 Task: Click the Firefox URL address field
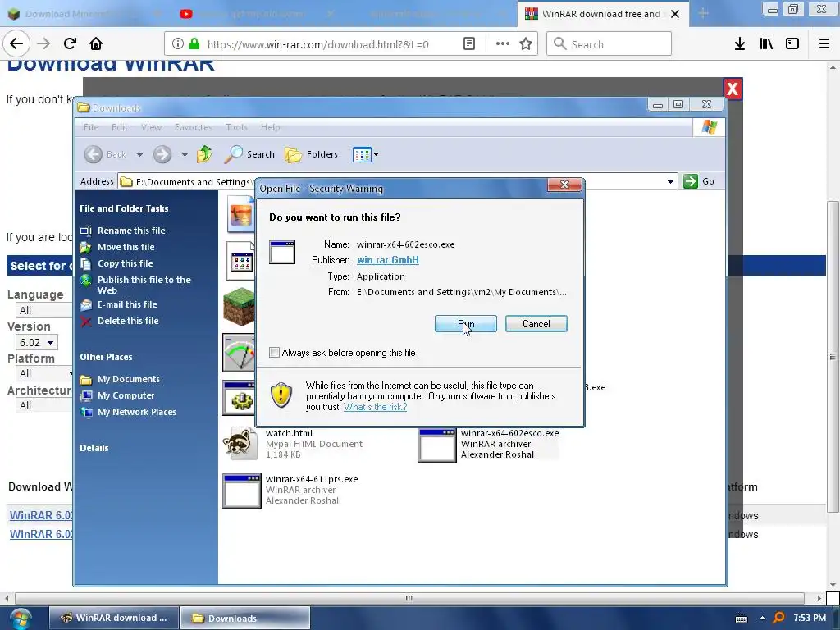coord(318,44)
